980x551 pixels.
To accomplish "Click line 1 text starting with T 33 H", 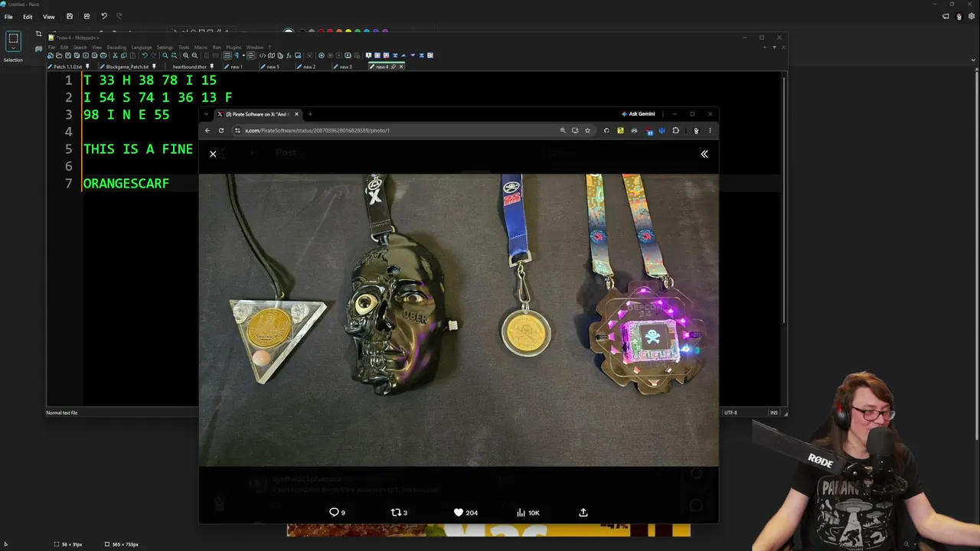I will pyautogui.click(x=150, y=80).
